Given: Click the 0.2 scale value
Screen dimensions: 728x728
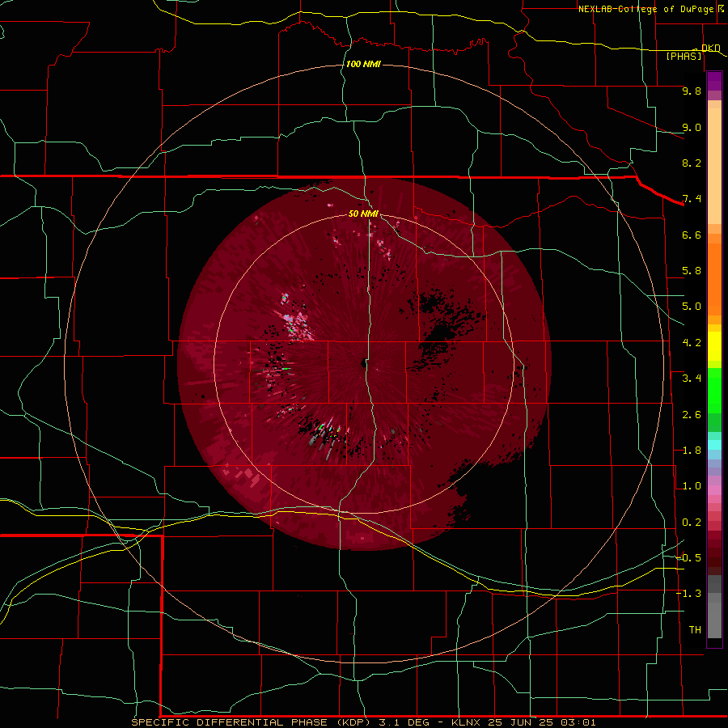Looking at the screenshot, I should coord(692,523).
